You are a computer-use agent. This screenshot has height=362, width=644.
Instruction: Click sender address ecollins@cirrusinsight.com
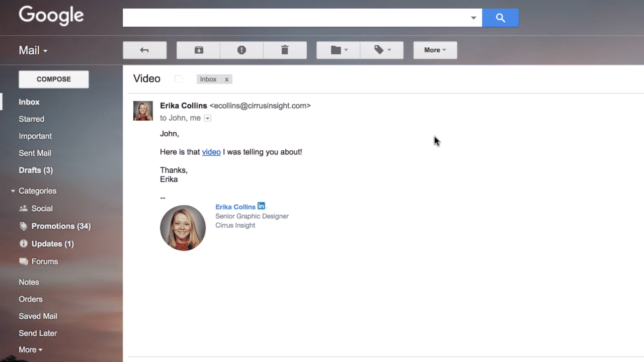point(260,106)
